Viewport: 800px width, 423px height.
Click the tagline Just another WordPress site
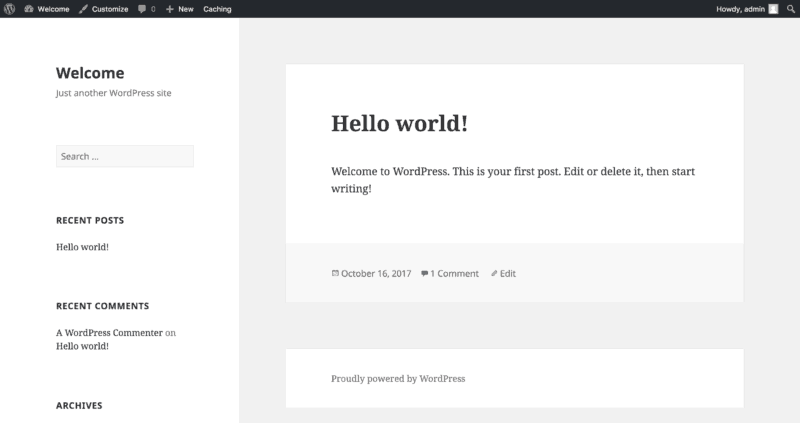click(x=113, y=93)
